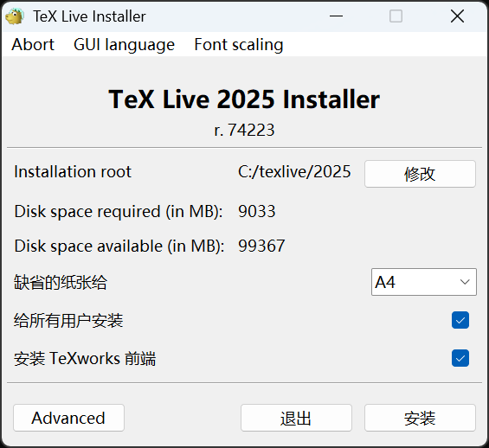The width and height of the screenshot is (489, 448).
Task: Click the 缺省的纸张给 paper size label
Action: click(61, 282)
